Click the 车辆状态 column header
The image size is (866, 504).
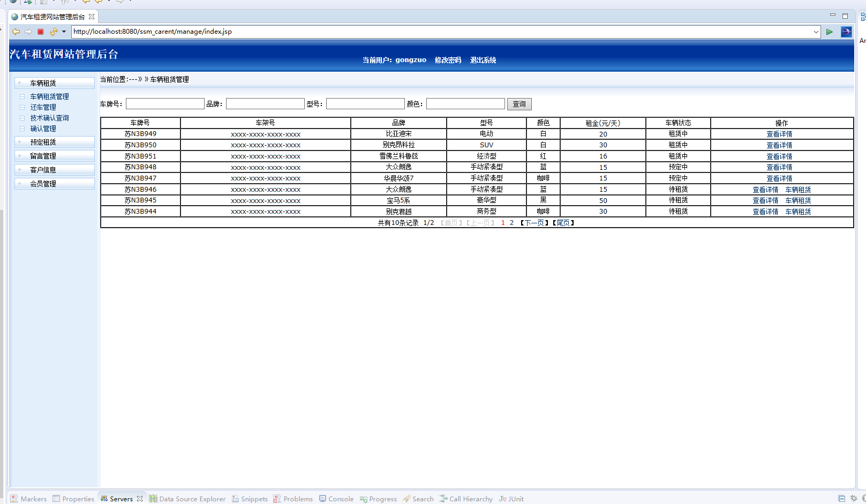(x=678, y=123)
